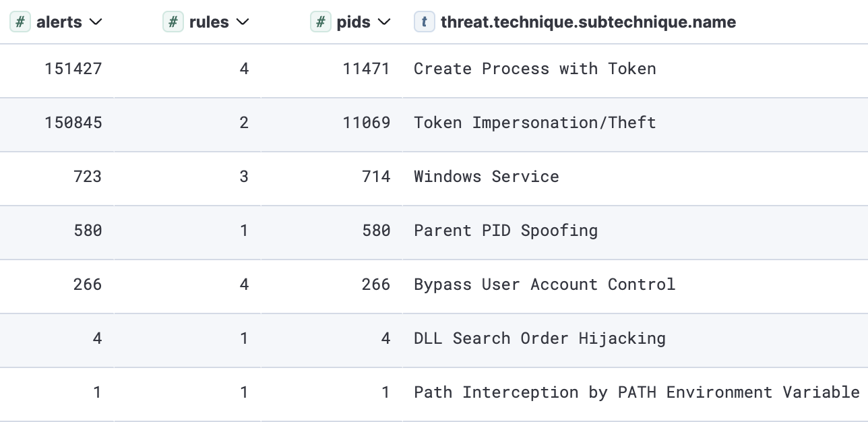Select the Bypass User Account Control cell

point(544,284)
